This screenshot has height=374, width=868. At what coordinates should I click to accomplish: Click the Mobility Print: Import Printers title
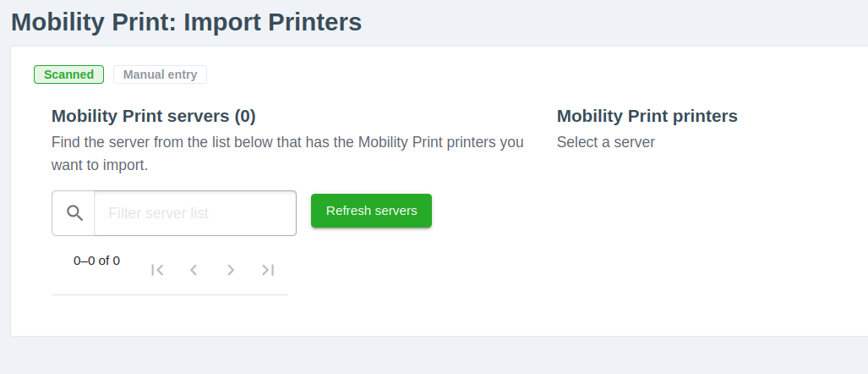(x=186, y=22)
